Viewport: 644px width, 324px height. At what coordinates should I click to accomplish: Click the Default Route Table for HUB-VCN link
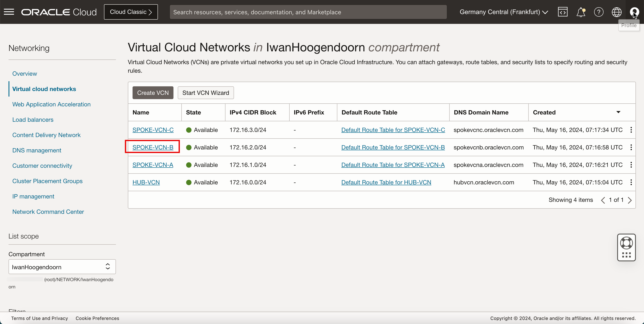click(x=386, y=182)
